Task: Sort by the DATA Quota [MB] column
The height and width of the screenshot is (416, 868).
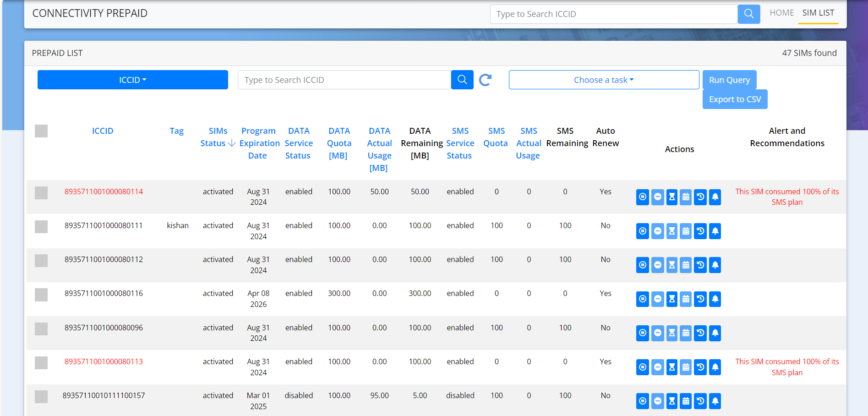Action: click(339, 143)
